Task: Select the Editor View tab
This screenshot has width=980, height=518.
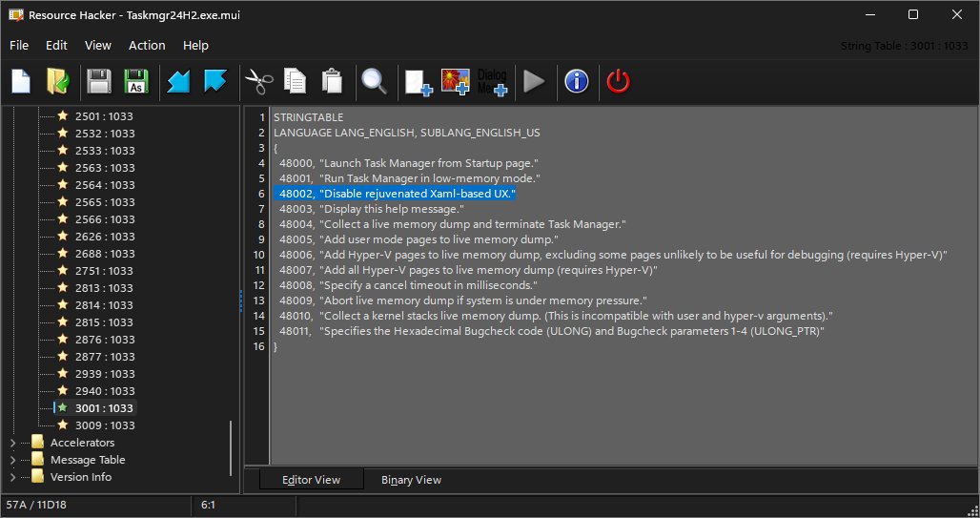Action: pos(311,480)
